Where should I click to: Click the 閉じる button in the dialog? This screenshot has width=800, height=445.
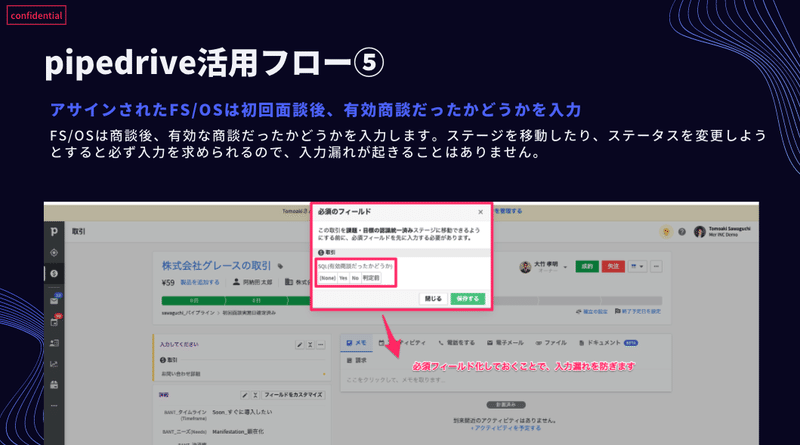[433, 299]
